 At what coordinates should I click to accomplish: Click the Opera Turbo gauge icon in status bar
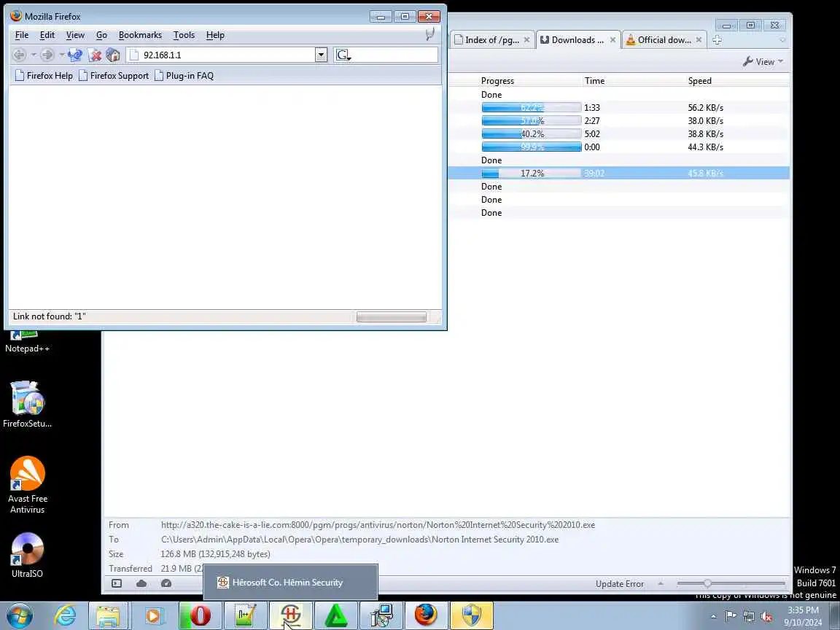point(166,583)
